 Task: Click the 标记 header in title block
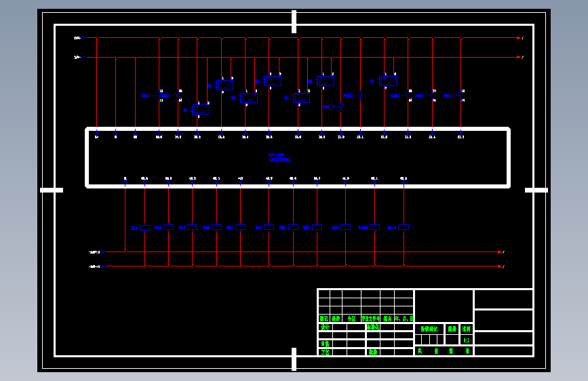pos(324,319)
